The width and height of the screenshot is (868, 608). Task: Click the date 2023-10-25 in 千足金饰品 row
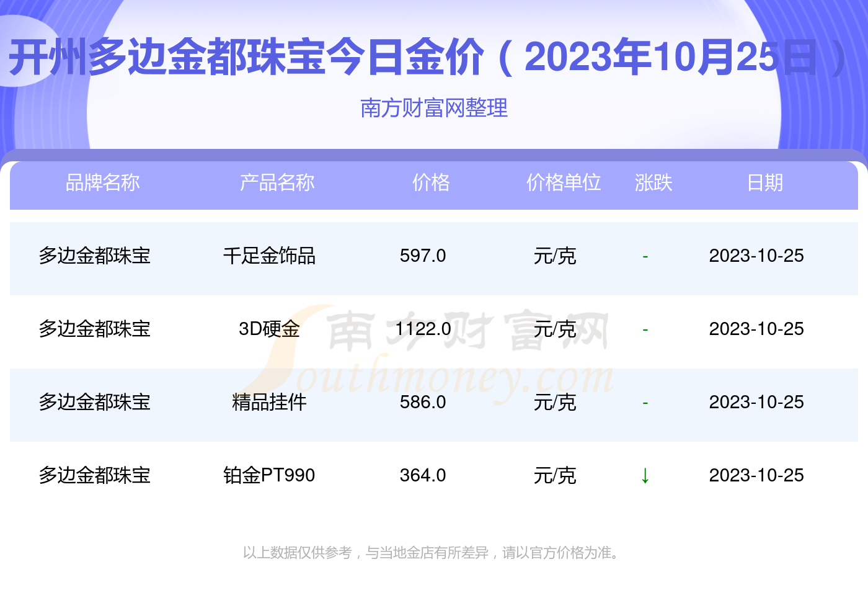point(756,256)
